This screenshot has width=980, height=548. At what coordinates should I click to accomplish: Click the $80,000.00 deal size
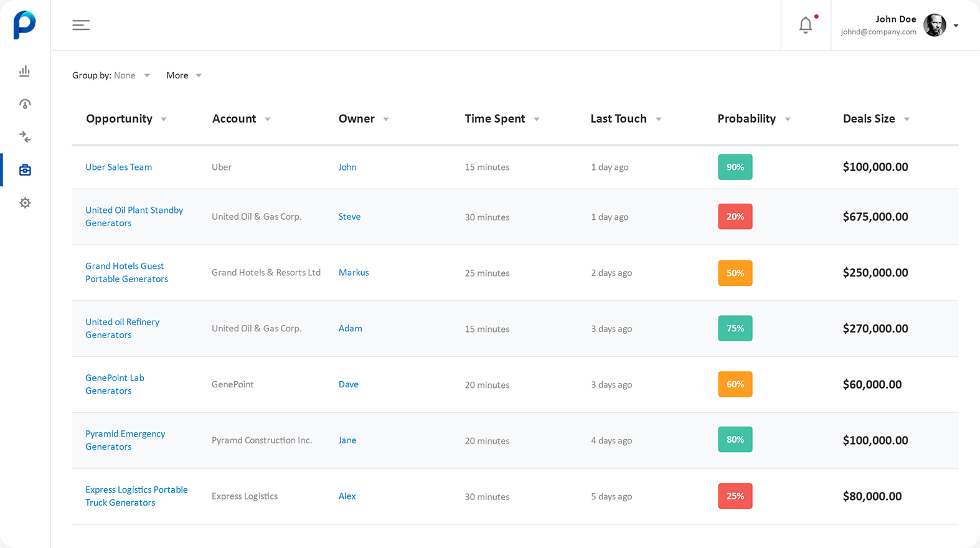(872, 496)
